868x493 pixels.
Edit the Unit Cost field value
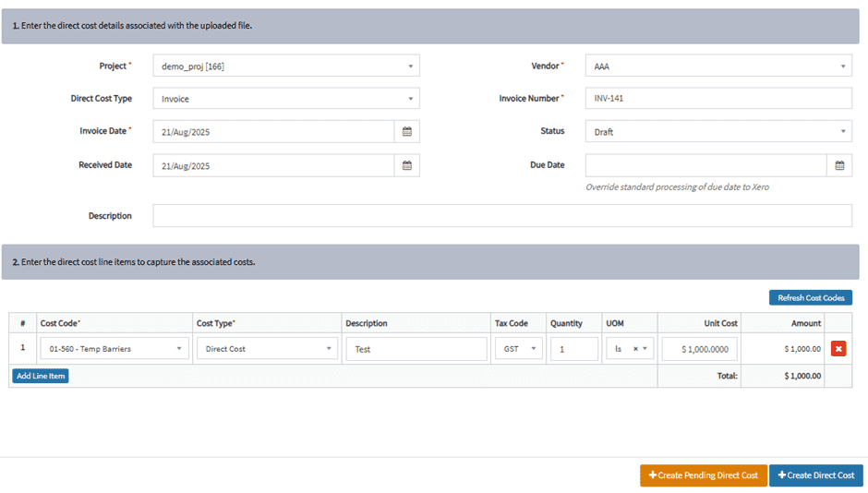699,349
